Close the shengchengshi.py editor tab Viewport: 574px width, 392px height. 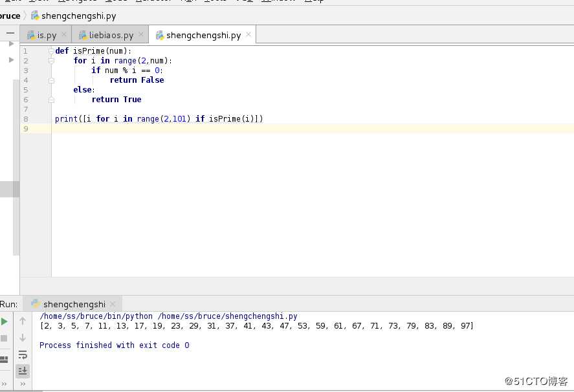tap(248, 34)
